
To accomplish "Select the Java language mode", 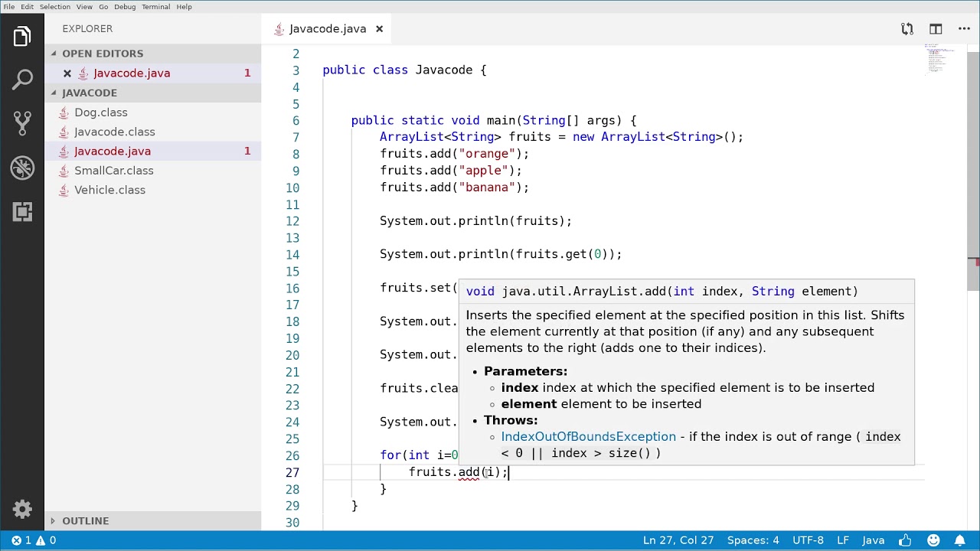I will 874,540.
